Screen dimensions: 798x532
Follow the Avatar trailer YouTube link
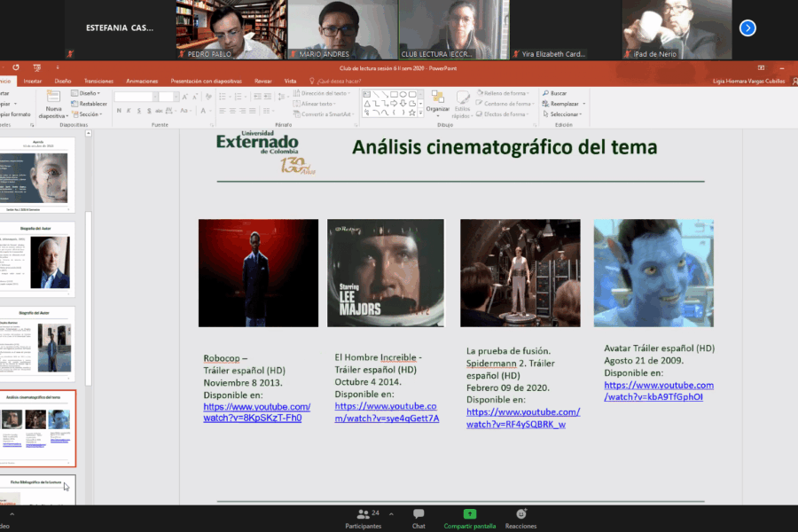pos(658,391)
